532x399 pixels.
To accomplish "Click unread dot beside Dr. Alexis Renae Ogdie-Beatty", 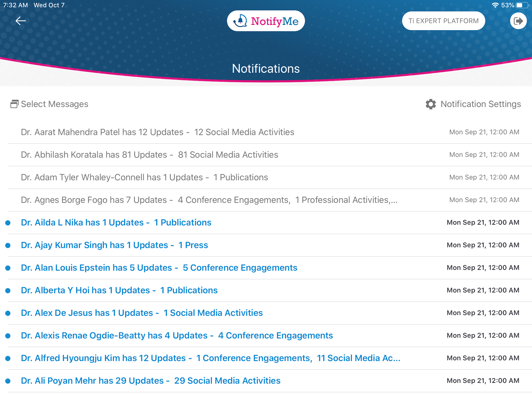I will point(8,336).
